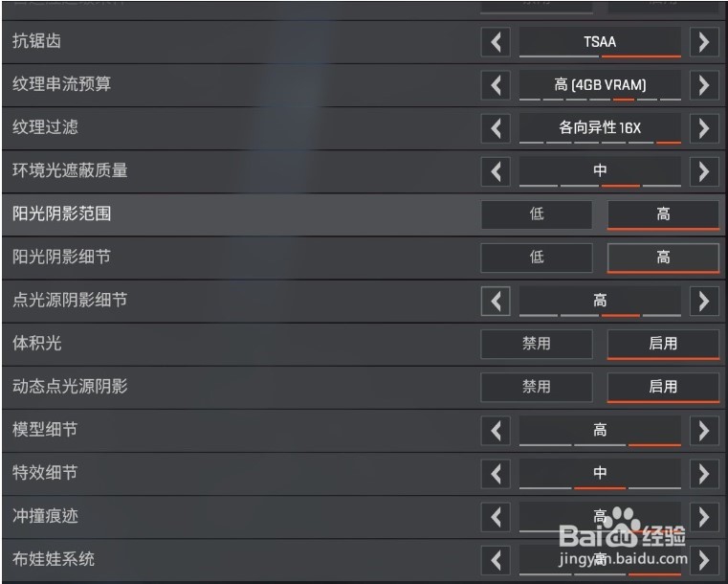Click the 高 (4GB VRAM) value box
This screenshot has height=584, width=728.
[600, 85]
